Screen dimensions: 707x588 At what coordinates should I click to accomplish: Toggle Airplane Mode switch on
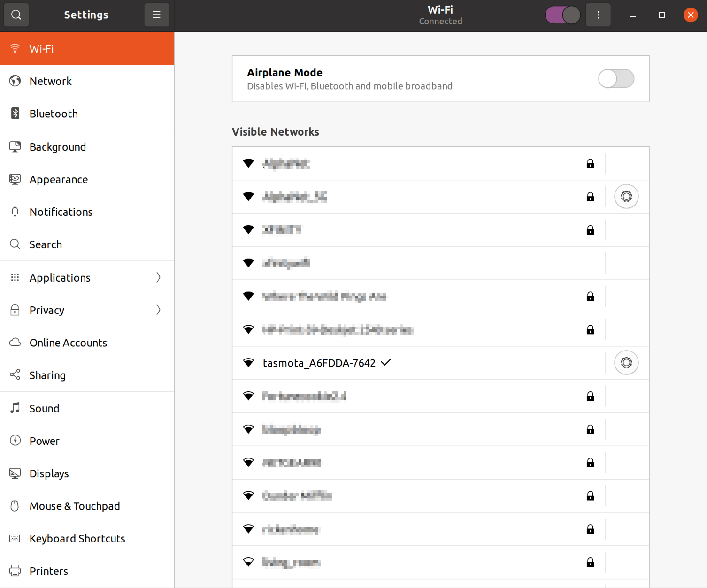point(616,79)
